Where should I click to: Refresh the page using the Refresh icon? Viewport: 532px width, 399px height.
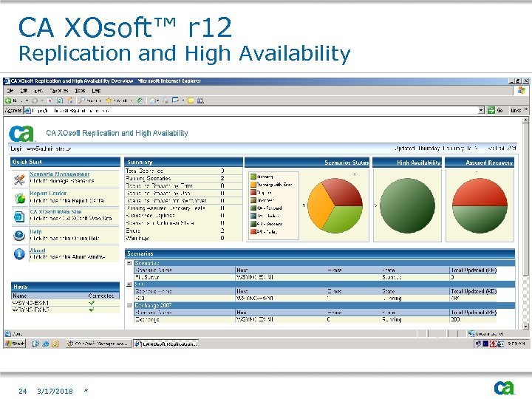click(60, 100)
